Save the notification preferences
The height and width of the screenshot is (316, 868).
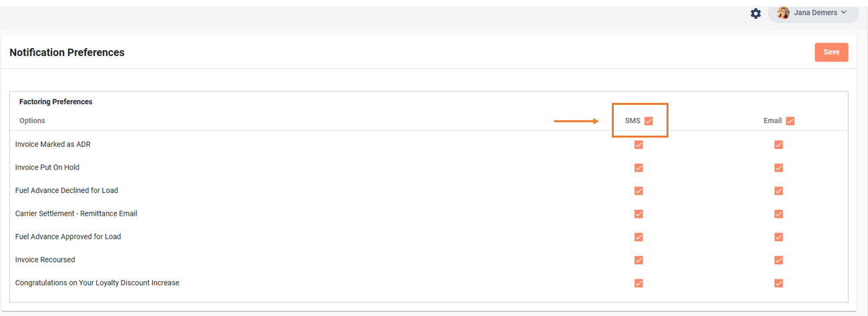click(x=831, y=52)
